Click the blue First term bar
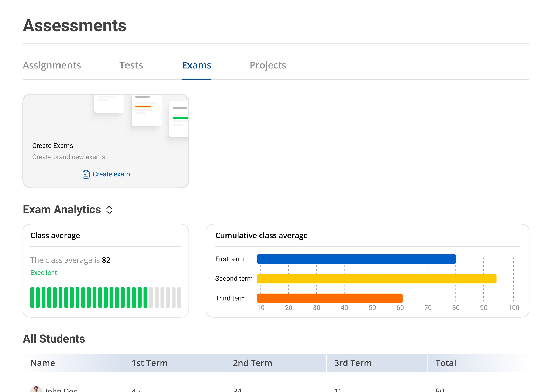The height and width of the screenshot is (392, 552). tap(356, 259)
